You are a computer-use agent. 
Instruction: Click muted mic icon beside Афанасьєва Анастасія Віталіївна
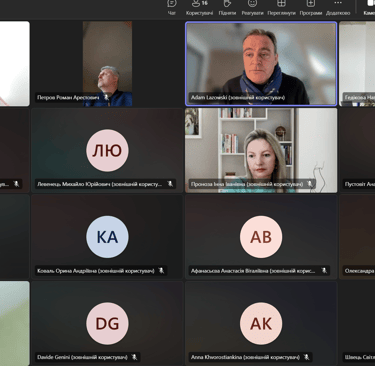point(324,270)
